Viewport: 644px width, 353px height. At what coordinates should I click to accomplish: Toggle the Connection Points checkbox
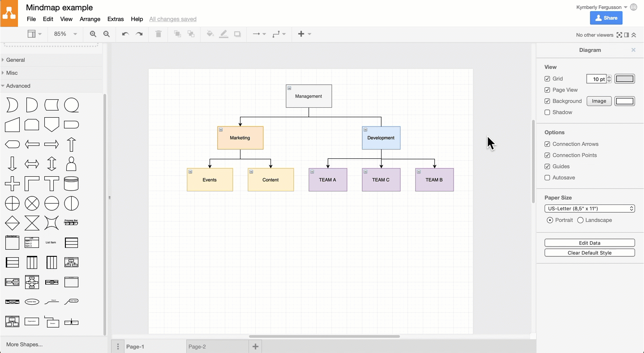click(547, 155)
